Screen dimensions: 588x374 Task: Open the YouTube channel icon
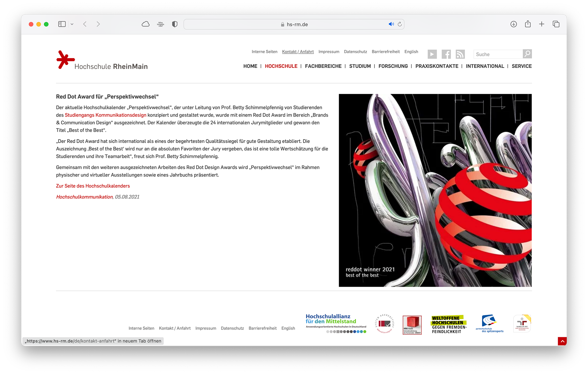432,54
